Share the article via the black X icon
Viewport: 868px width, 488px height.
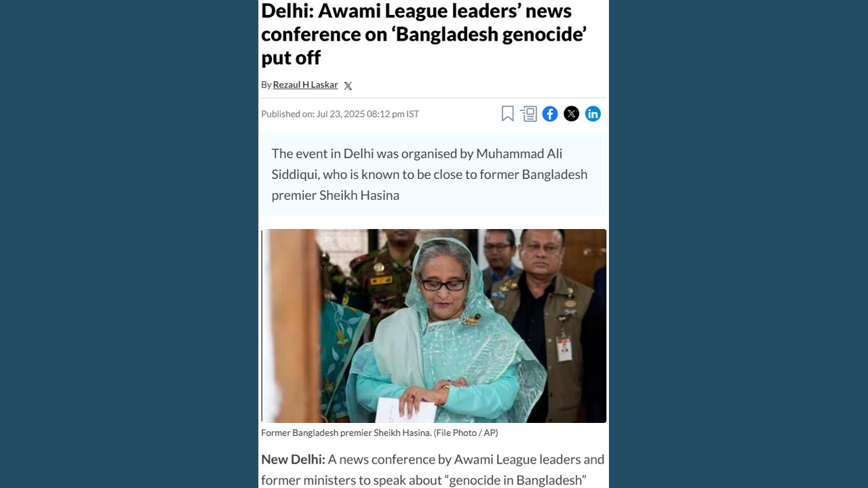pos(572,114)
